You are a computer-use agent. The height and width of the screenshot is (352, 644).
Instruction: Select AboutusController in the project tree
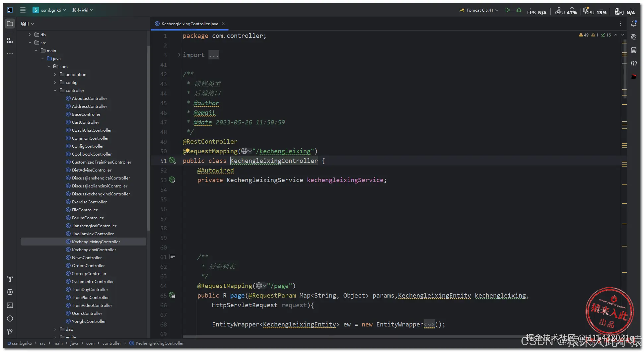[x=89, y=98]
